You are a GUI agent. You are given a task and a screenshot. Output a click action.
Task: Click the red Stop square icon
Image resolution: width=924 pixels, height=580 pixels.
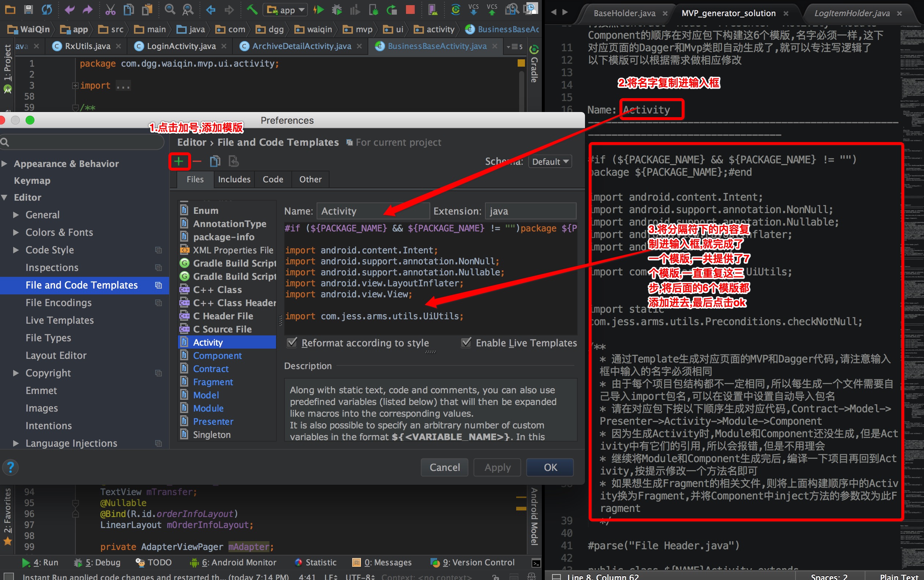410,10
